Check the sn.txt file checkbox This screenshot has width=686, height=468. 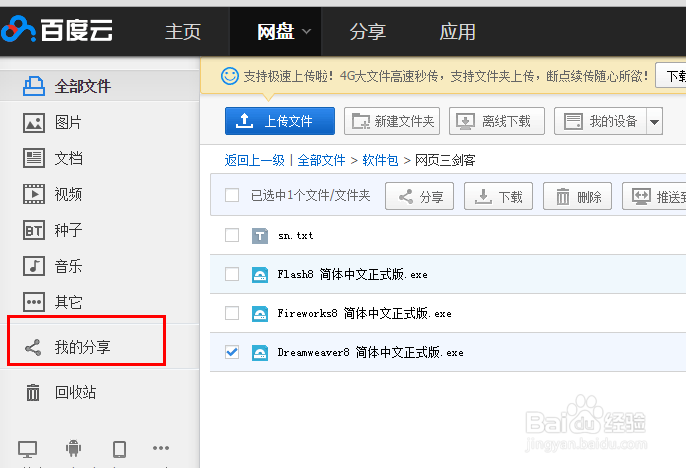(232, 235)
